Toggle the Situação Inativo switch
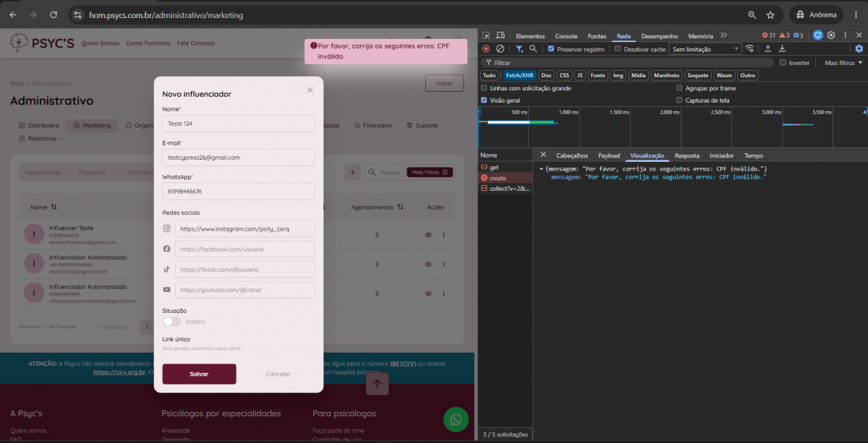868x443 pixels. pyautogui.click(x=171, y=322)
